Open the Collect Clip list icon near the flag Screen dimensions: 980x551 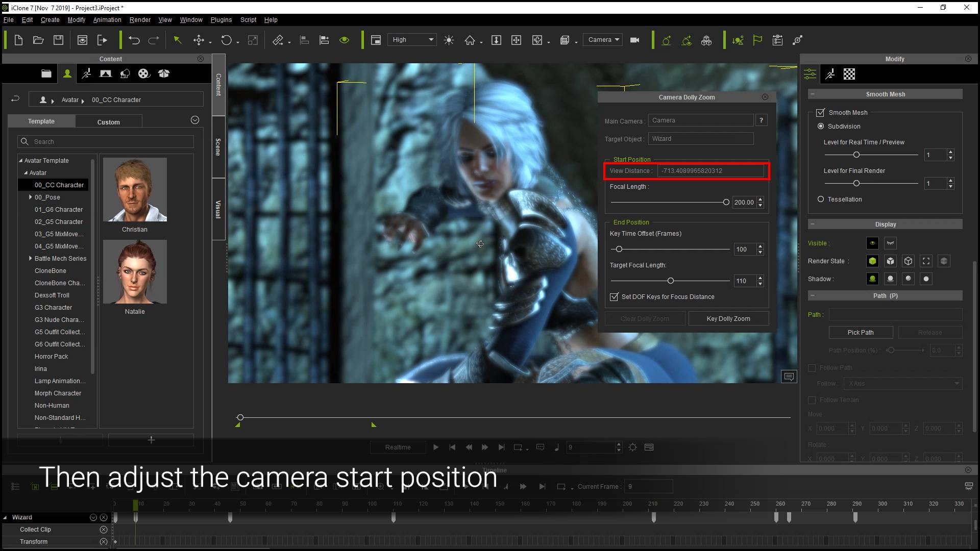click(777, 40)
